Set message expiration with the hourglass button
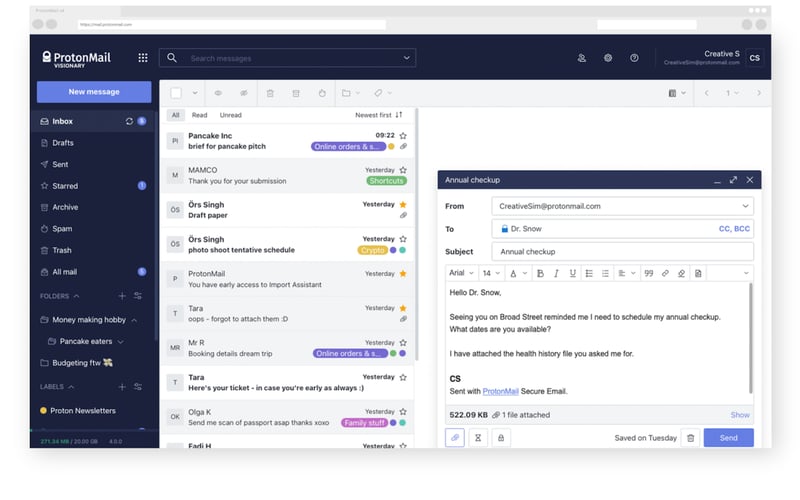This screenshot has width=800, height=500. [x=478, y=438]
